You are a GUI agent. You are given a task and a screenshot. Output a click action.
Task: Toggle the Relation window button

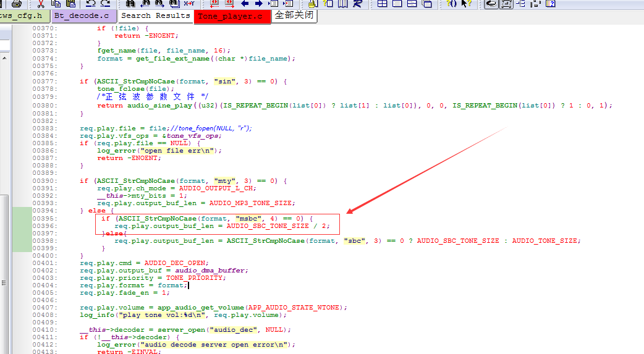pos(491,4)
